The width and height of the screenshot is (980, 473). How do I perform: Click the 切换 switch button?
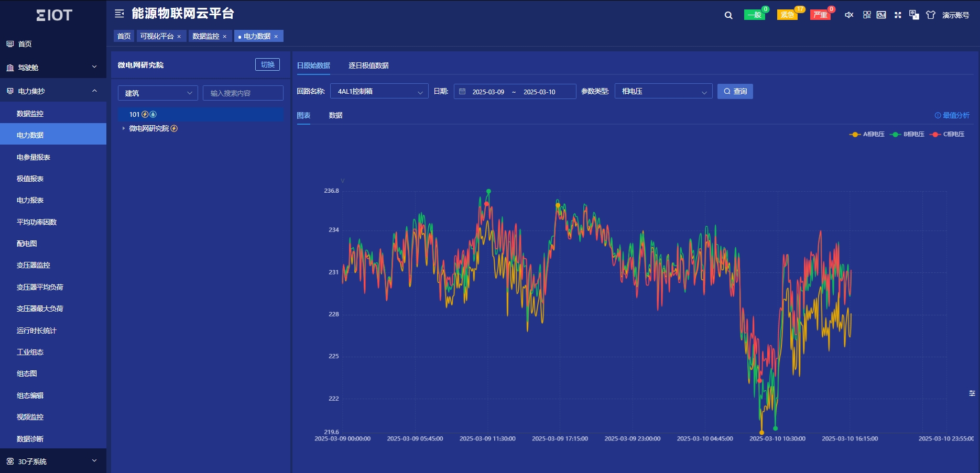click(267, 64)
